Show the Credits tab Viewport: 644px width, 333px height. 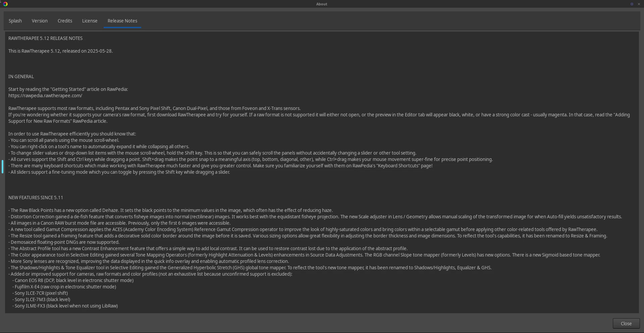(x=65, y=21)
